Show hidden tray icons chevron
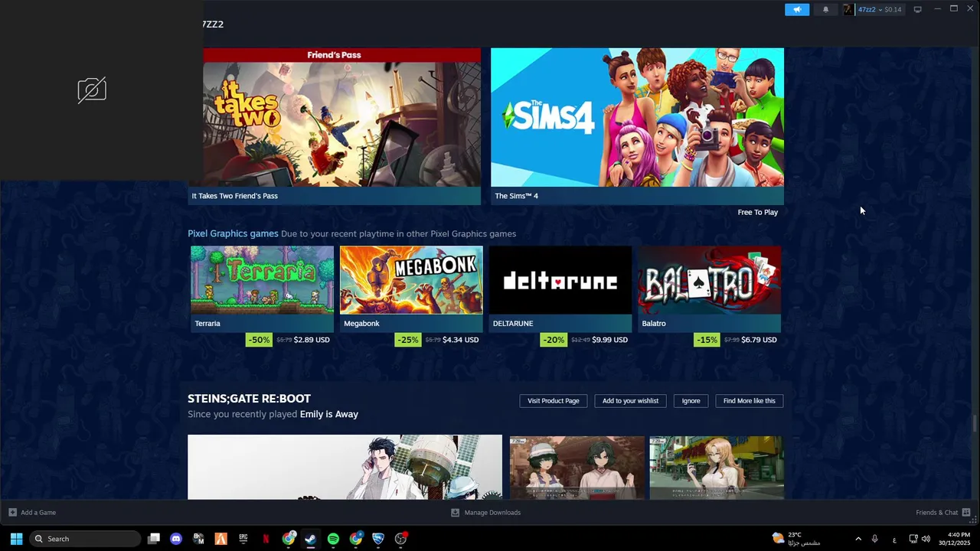The height and width of the screenshot is (551, 980). [x=858, y=539]
